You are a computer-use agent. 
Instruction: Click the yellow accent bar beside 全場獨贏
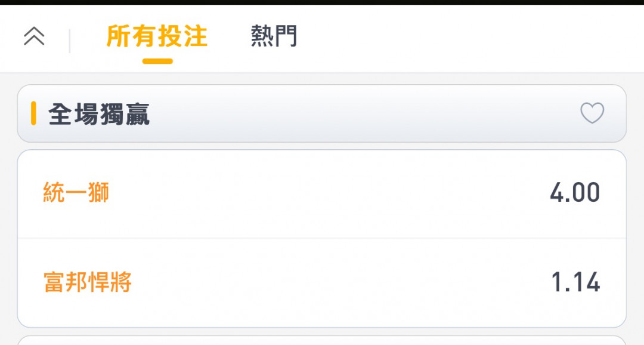[x=33, y=113]
